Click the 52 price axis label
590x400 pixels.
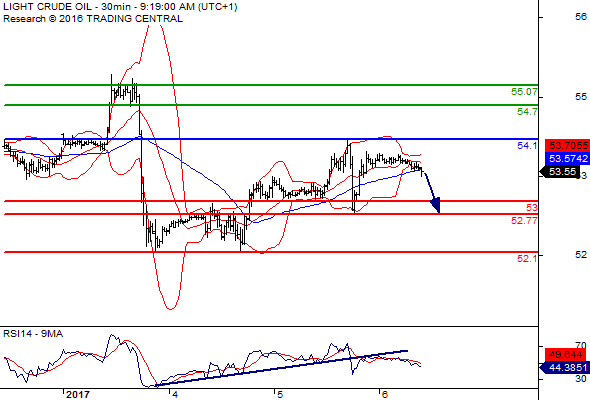(x=581, y=255)
